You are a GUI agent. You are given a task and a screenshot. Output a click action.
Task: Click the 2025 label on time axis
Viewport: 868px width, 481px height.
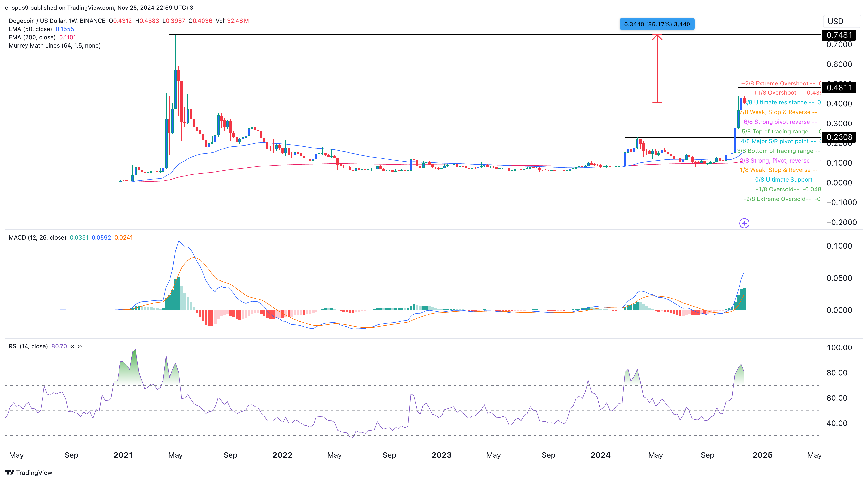[x=763, y=455]
